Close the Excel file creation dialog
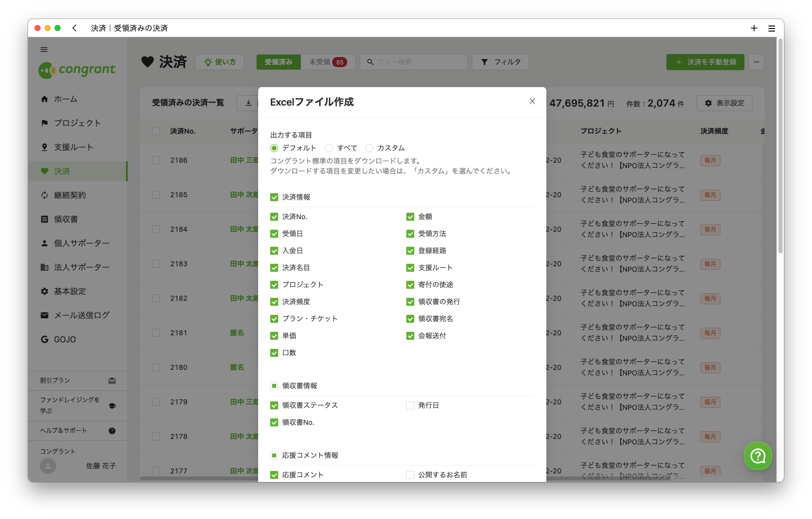Screen dimensions: 812x519 [x=532, y=102]
